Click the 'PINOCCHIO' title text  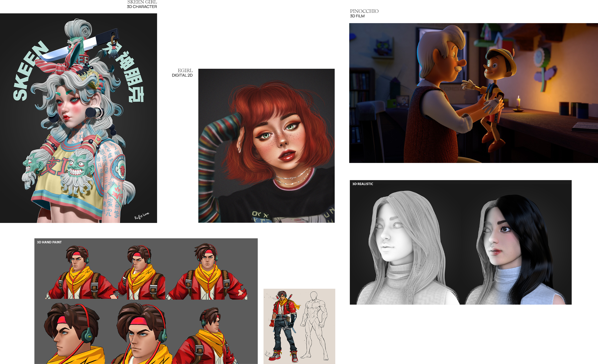364,11
